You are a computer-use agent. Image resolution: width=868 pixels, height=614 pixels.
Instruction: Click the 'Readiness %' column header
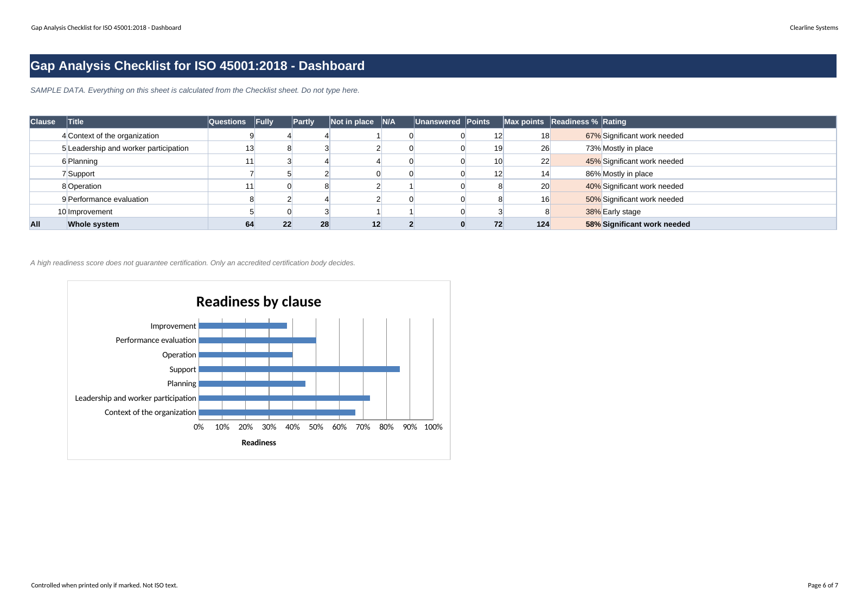tap(576, 121)
